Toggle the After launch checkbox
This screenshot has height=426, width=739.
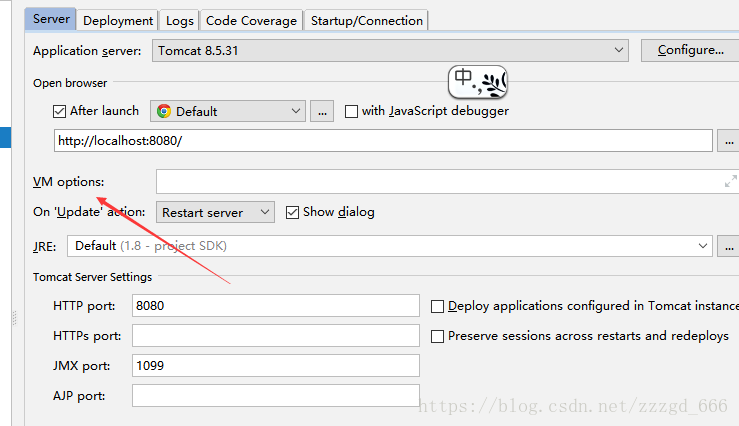click(59, 111)
